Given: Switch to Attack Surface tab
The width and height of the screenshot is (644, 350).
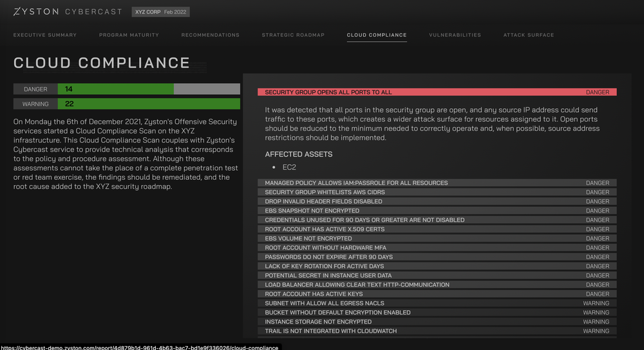Looking at the screenshot, I should pyautogui.click(x=529, y=35).
